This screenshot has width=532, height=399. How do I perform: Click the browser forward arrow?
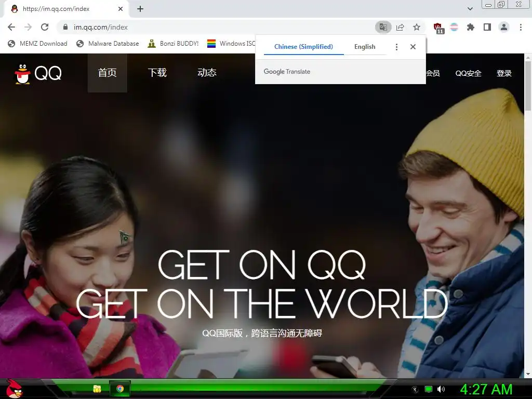pyautogui.click(x=28, y=27)
